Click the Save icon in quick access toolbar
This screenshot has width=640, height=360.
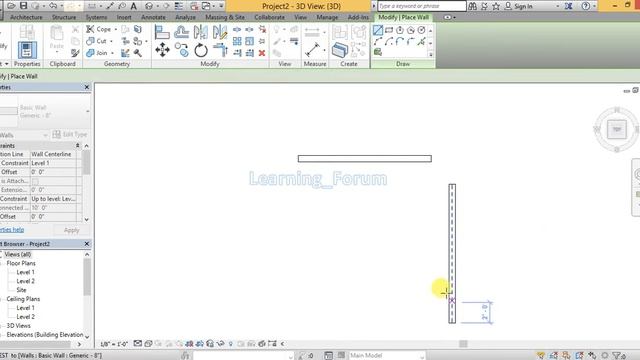click(x=24, y=6)
